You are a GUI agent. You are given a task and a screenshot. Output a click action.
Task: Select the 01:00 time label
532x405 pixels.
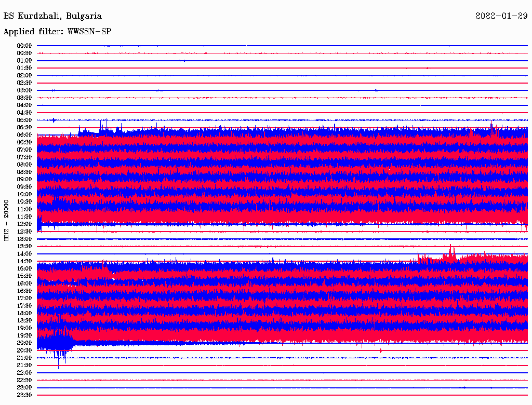pyautogui.click(x=24, y=60)
